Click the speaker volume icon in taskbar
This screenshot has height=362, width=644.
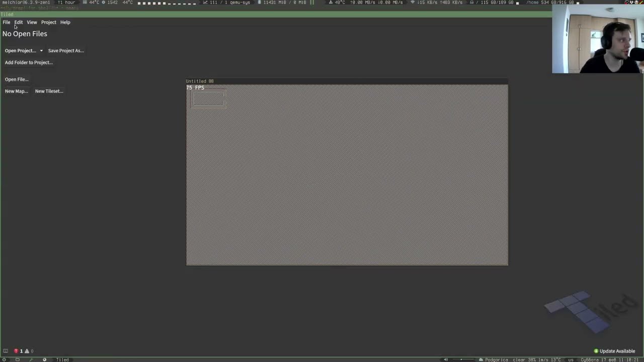(x=446, y=359)
